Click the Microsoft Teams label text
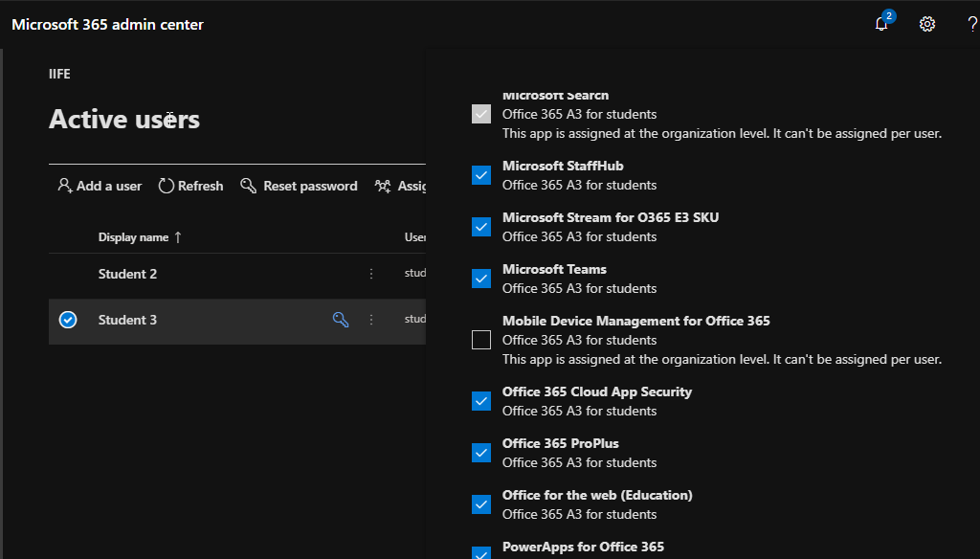The height and width of the screenshot is (559, 980). [554, 269]
